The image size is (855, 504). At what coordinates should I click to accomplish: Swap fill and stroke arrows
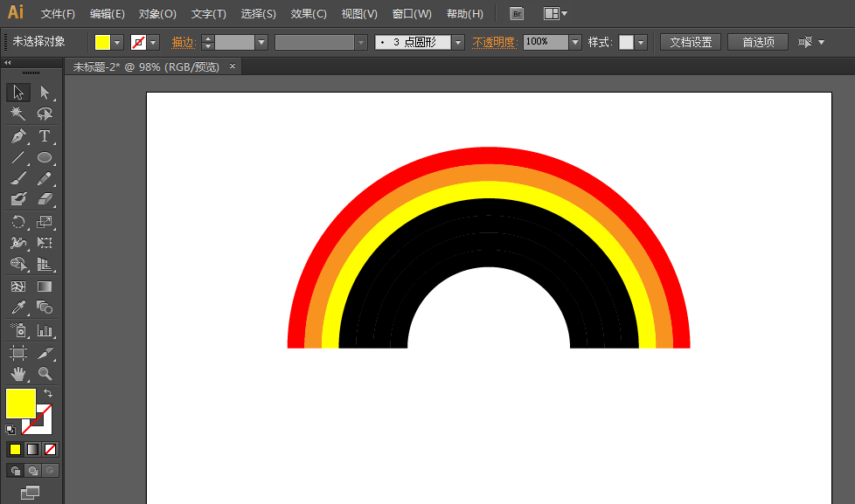click(x=48, y=393)
